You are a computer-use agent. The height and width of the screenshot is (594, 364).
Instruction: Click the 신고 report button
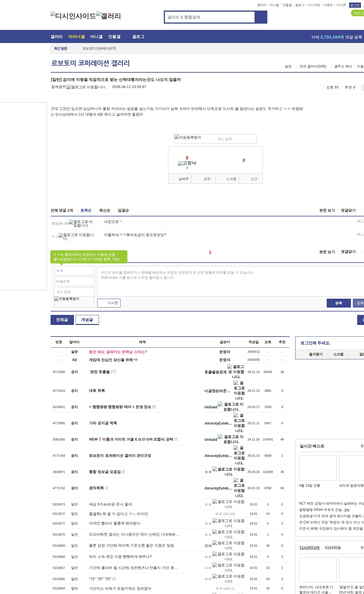click(254, 179)
